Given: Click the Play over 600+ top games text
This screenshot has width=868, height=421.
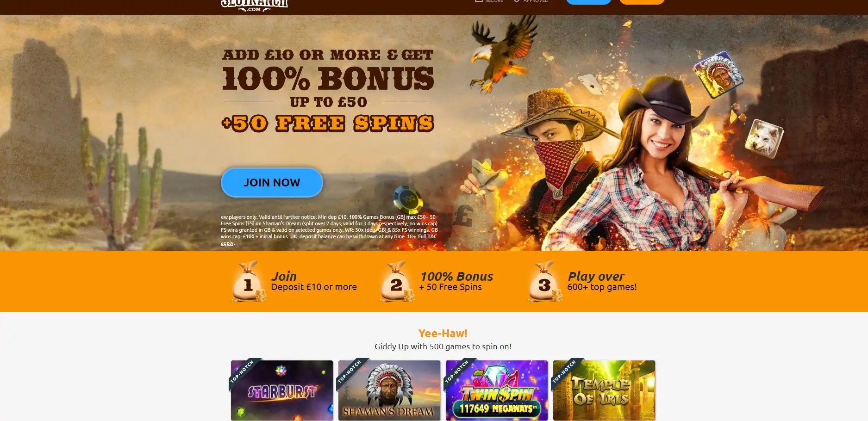Looking at the screenshot, I should point(602,281).
